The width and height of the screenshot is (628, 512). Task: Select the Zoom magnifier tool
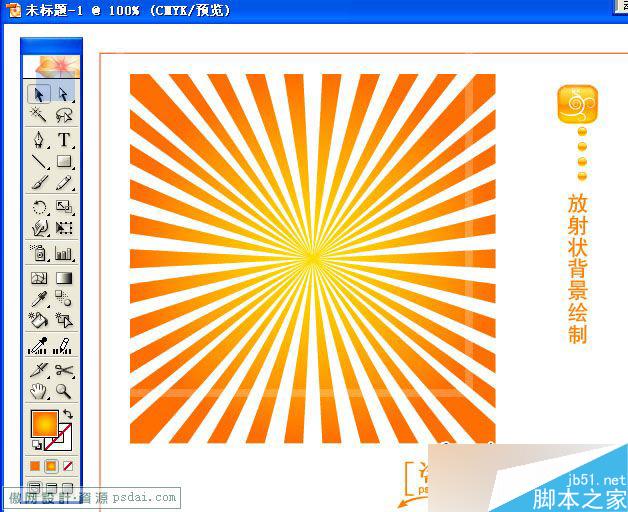[x=64, y=391]
